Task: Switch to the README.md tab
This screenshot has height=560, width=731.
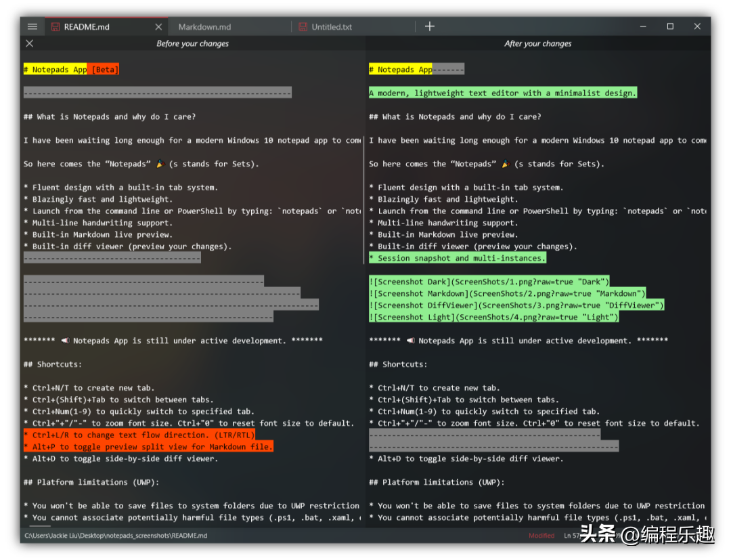Action: coord(106,26)
